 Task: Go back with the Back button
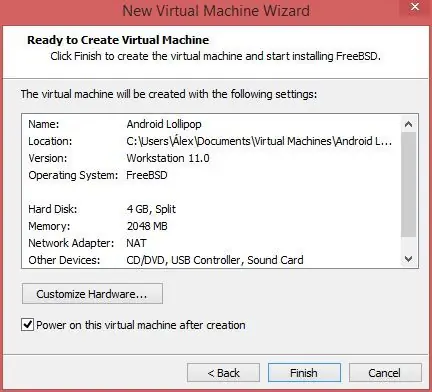tap(223, 372)
